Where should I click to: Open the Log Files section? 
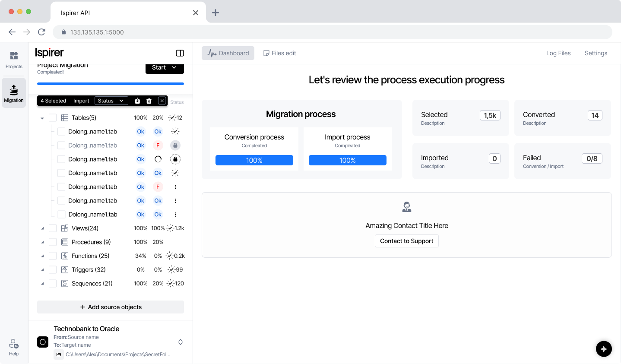tap(558, 53)
